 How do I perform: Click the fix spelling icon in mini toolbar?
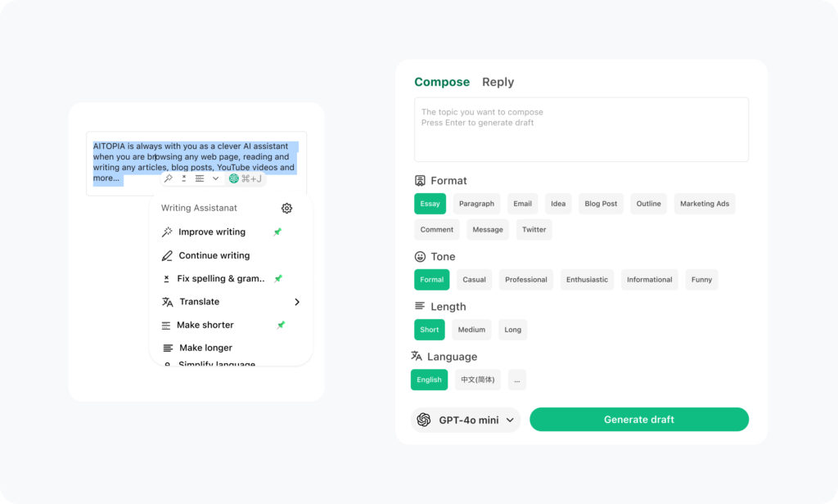pos(184,178)
